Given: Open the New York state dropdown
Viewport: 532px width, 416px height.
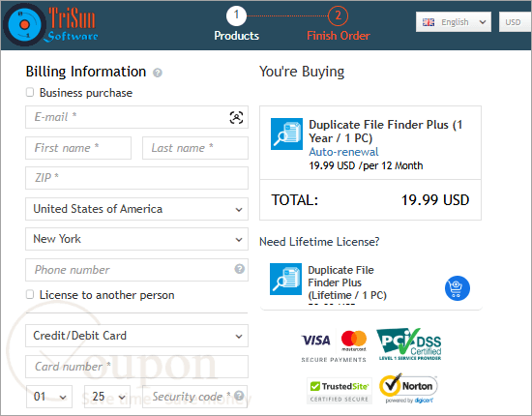Looking at the screenshot, I should click(136, 239).
